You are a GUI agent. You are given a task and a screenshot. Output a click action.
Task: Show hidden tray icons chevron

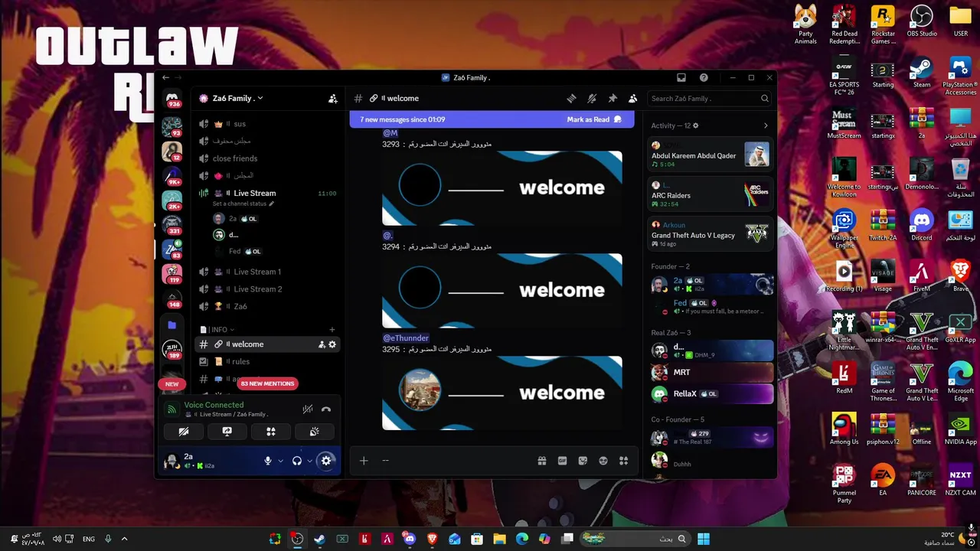pyautogui.click(x=124, y=539)
